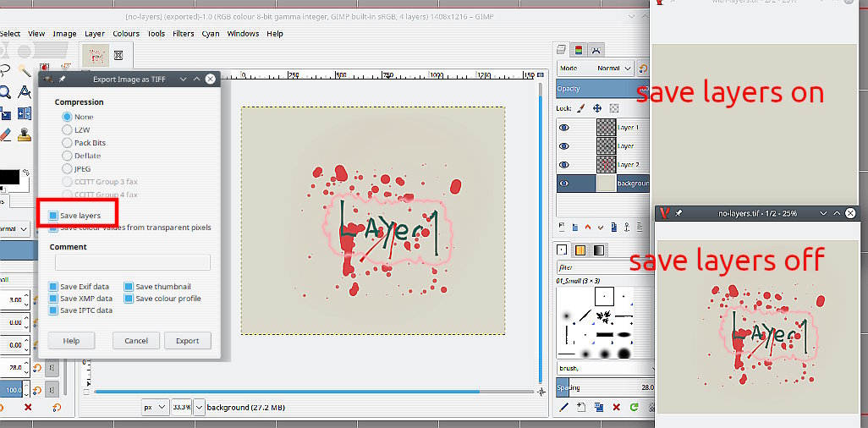The width and height of the screenshot is (868, 428).
Task: Hide Layer 1 using its eye icon
Action: [564, 128]
